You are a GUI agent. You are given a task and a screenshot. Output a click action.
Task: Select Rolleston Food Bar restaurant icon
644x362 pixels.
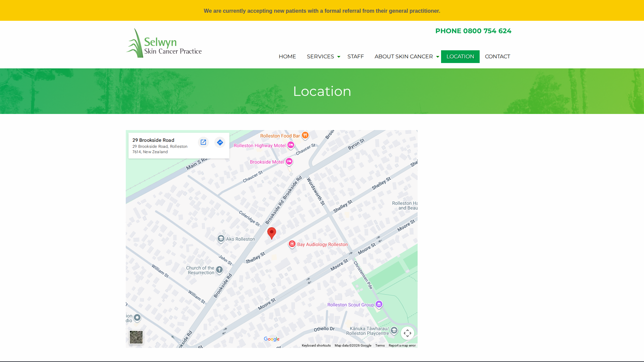[305, 135]
